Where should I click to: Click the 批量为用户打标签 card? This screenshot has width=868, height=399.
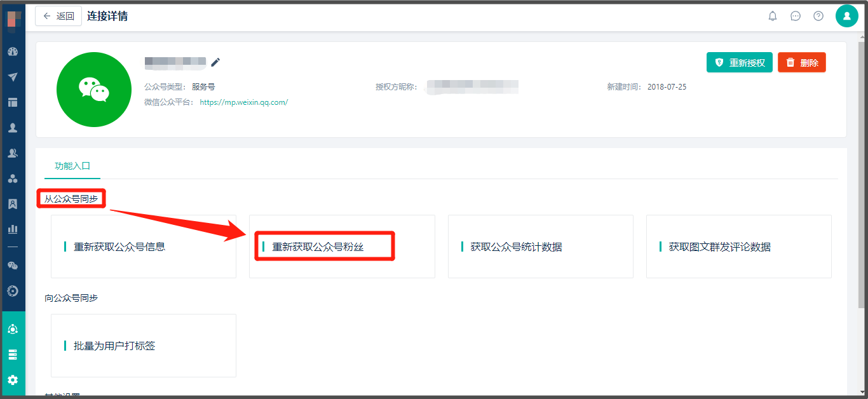144,346
